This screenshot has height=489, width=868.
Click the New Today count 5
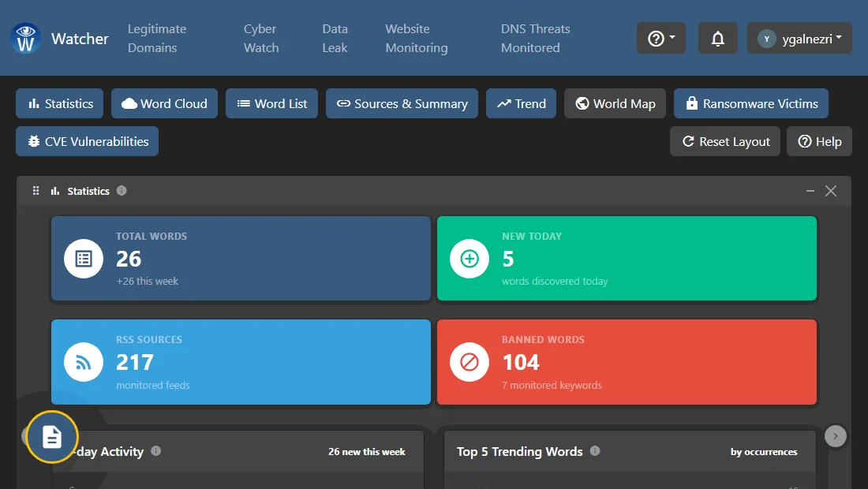click(x=508, y=259)
